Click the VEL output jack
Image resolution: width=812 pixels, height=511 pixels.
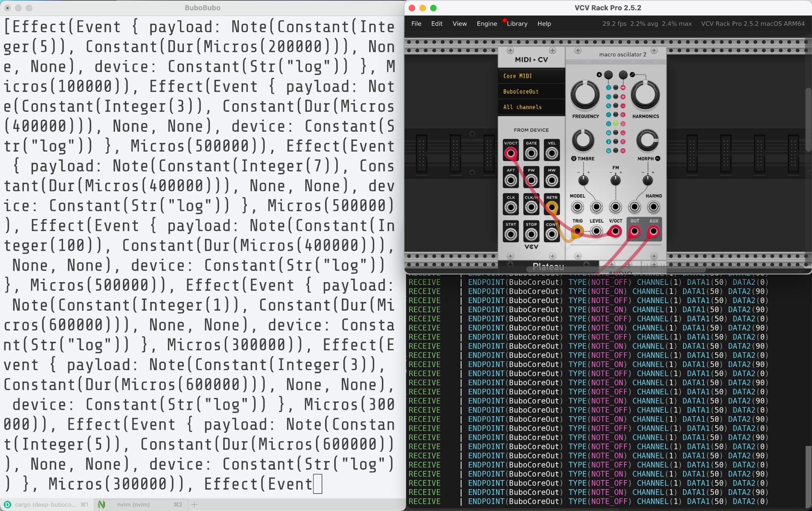point(552,153)
